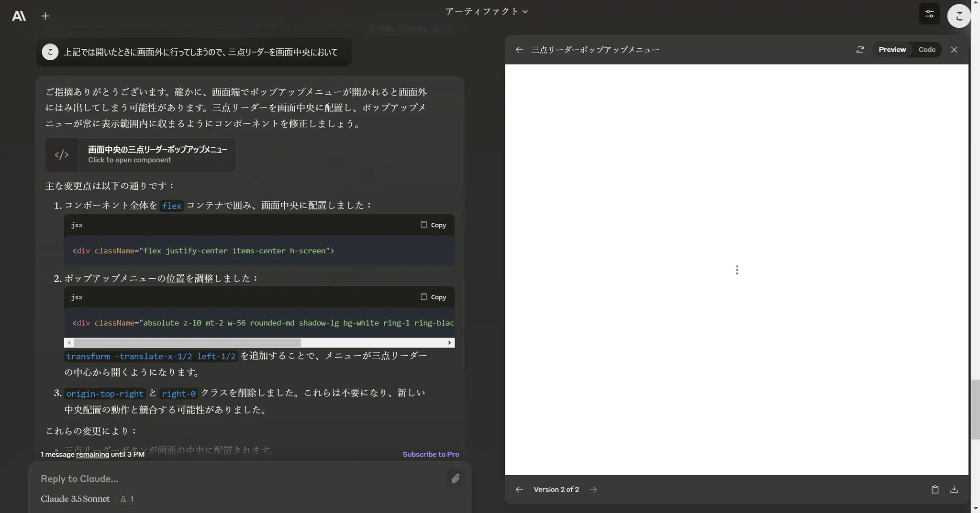The image size is (980, 513).
Task: Start a new chat with the plus icon
Action: [45, 16]
